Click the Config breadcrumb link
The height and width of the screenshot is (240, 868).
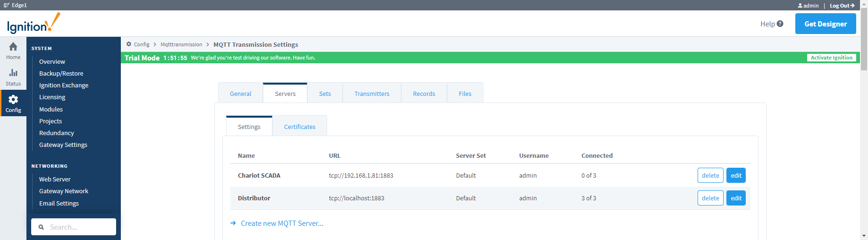pyautogui.click(x=142, y=44)
